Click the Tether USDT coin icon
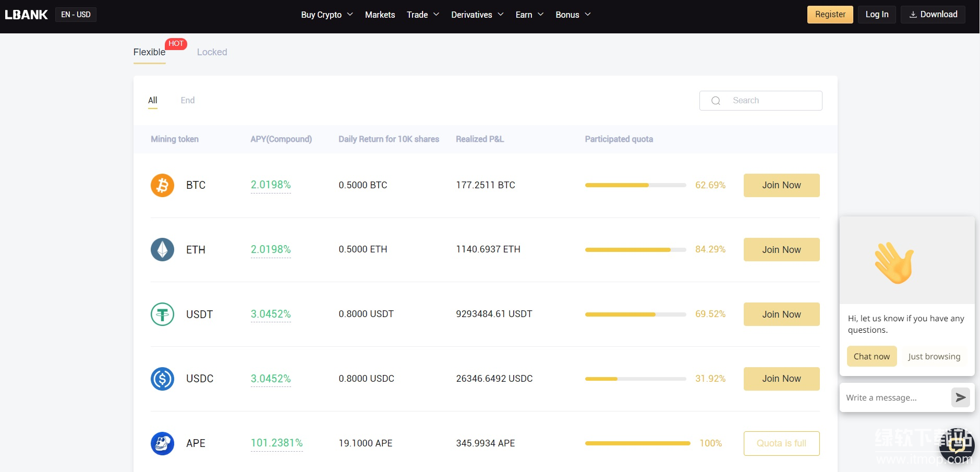This screenshot has height=472, width=980. [x=162, y=314]
